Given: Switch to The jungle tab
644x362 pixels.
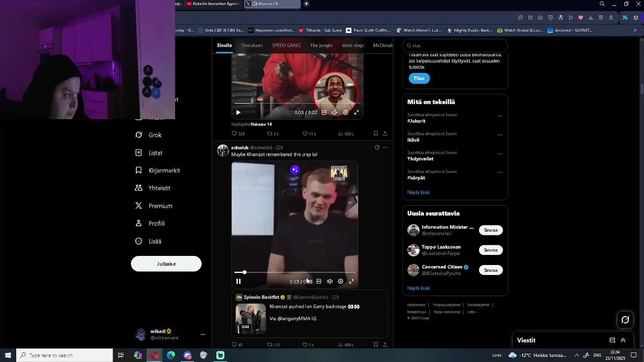Looking at the screenshot, I should coord(321,45).
